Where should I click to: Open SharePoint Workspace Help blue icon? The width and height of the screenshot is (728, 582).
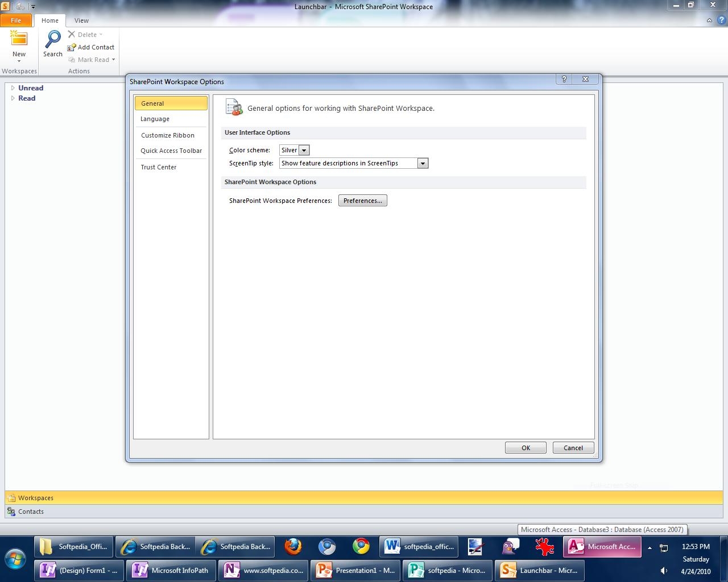pos(721,20)
